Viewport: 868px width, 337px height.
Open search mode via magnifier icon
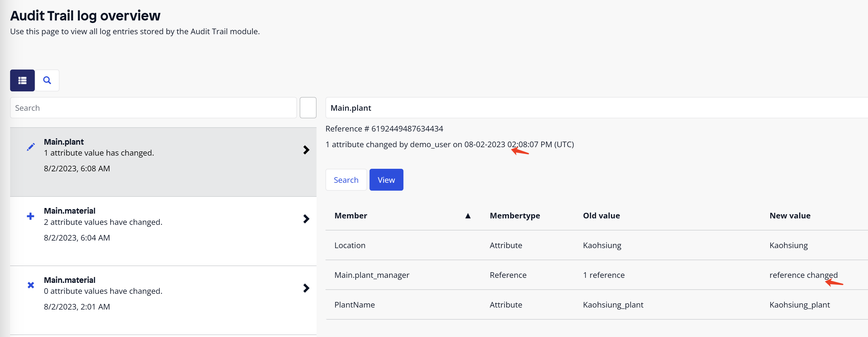click(47, 80)
